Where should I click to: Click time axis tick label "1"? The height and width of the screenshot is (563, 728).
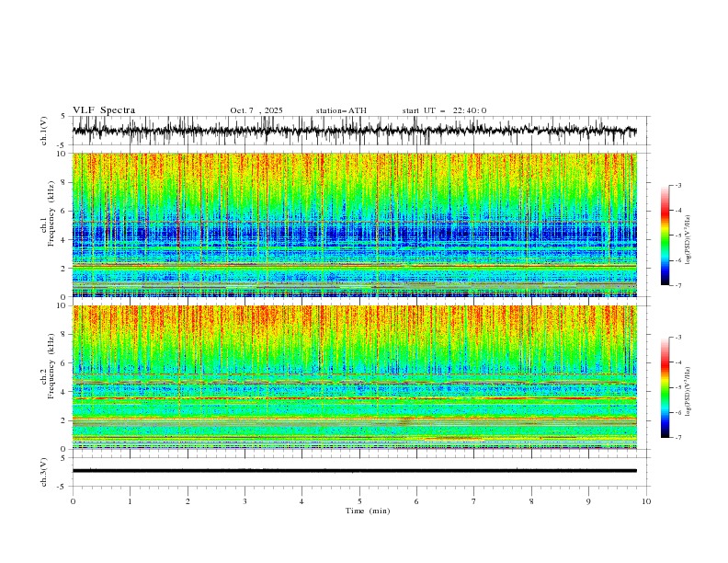pyautogui.click(x=130, y=501)
